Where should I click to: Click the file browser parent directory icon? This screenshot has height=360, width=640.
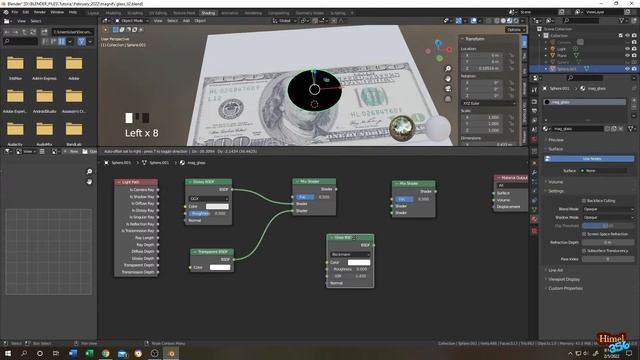(x=24, y=31)
